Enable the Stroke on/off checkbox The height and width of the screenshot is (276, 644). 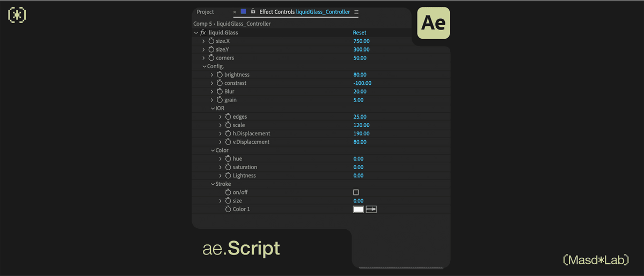click(356, 192)
